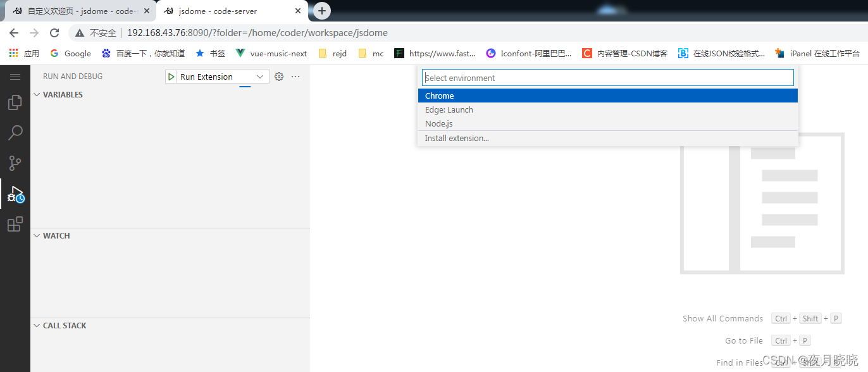The image size is (868, 372).
Task: Click the Go to File hint text
Action: tap(744, 340)
